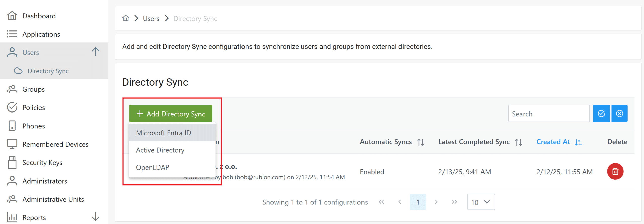Click the blue confirm search checkmark button

click(x=601, y=114)
